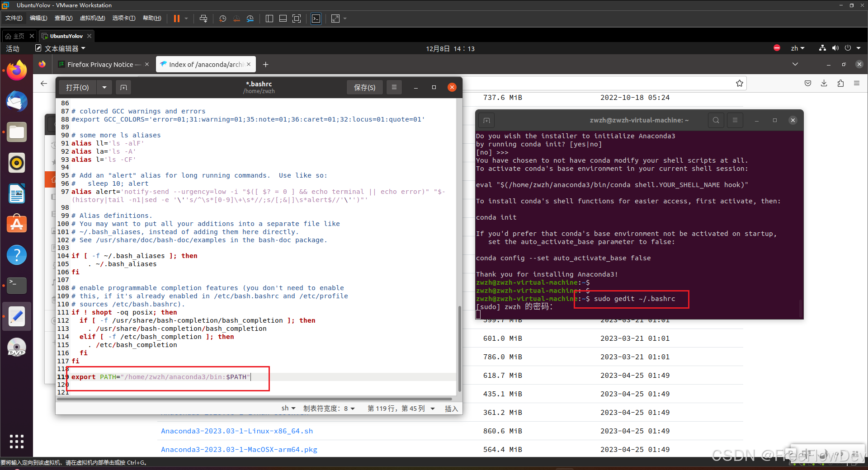Toggle show applications grid in dock
Image resolution: width=868 pixels, height=470 pixels.
coord(17,442)
